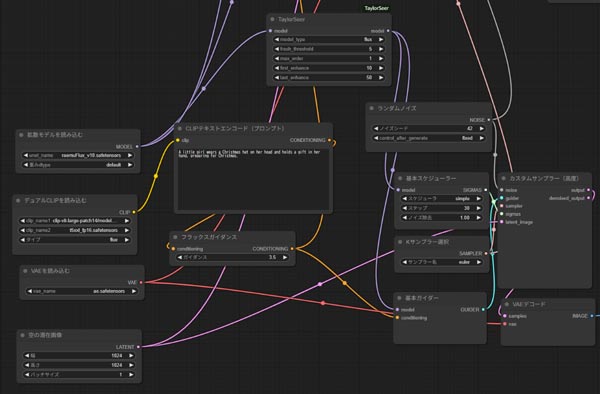This screenshot has width=600, height=394.
Task: Select the sampler name euler field
Action: coord(442,262)
